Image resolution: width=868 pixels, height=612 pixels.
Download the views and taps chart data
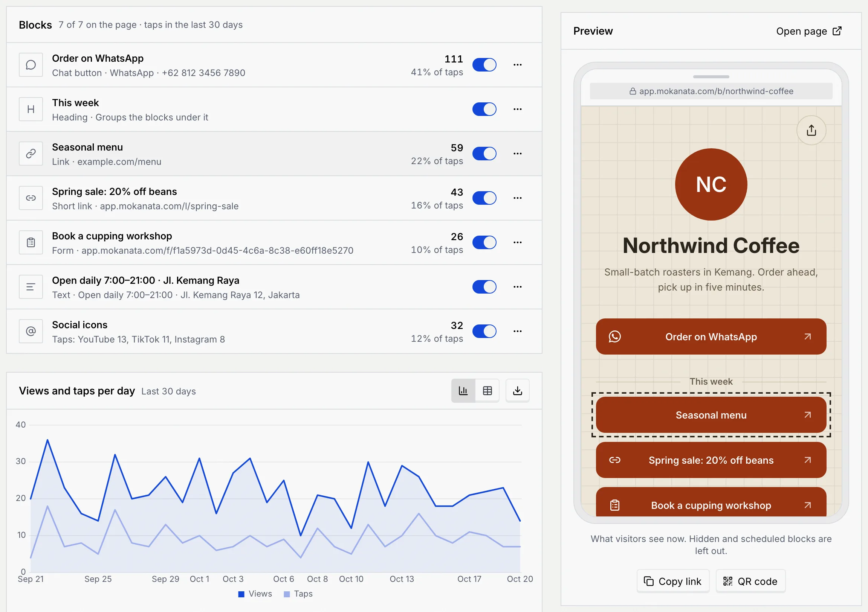pos(517,391)
